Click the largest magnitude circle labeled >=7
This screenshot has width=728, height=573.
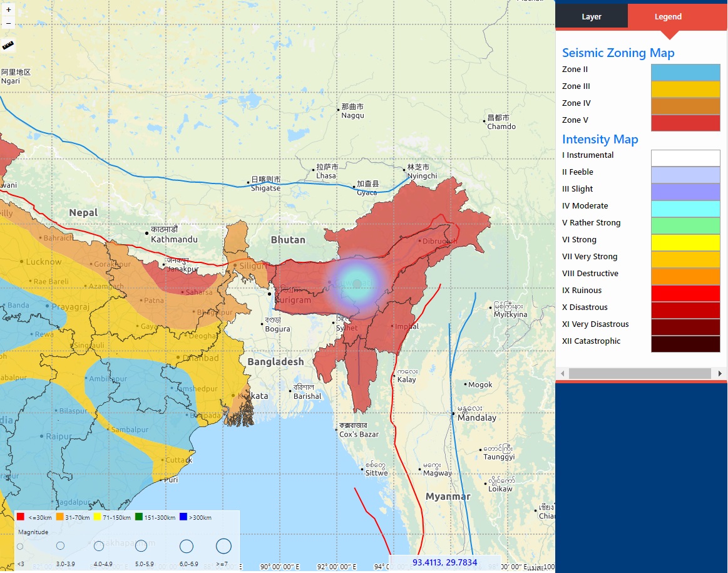coord(224,546)
